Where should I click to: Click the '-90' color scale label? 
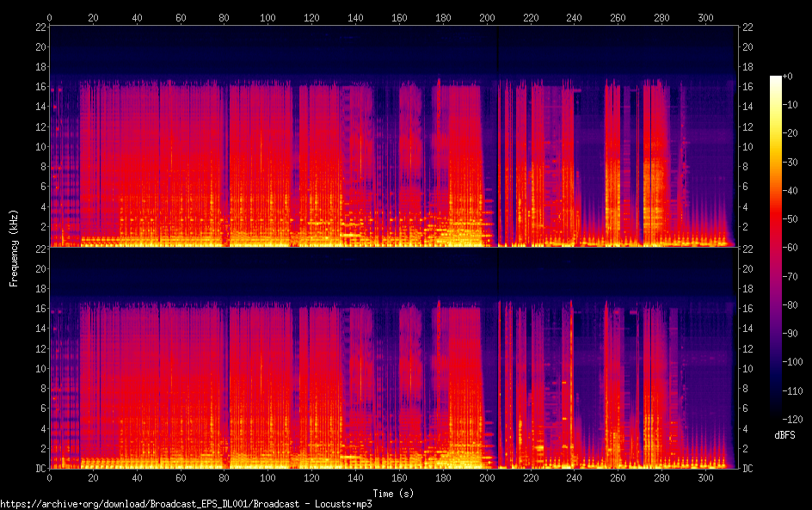click(790, 334)
